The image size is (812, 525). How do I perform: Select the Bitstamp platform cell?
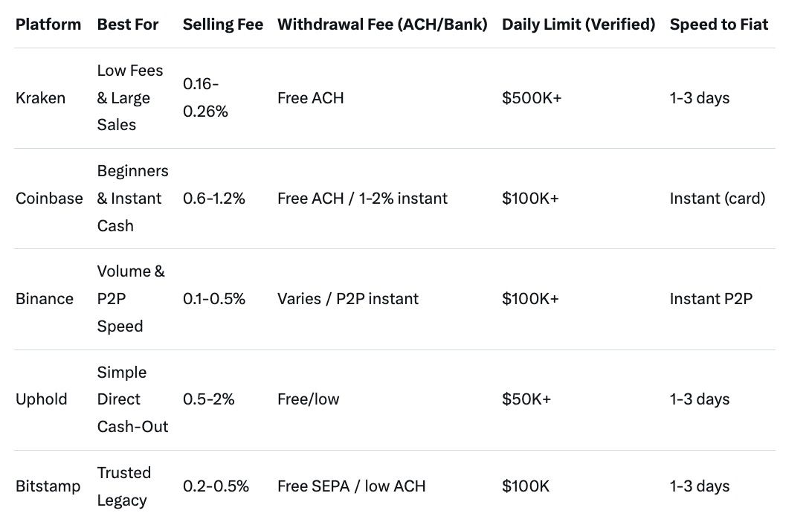click(48, 486)
